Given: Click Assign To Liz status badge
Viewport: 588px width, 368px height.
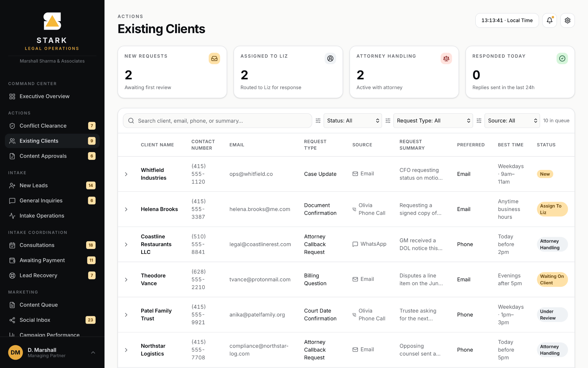Looking at the screenshot, I should click(x=552, y=209).
